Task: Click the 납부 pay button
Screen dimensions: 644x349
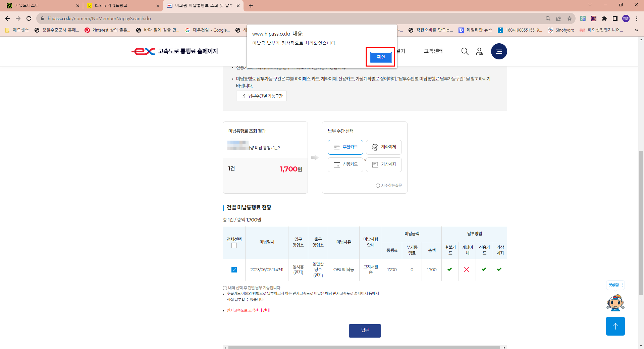Action: coord(365,331)
